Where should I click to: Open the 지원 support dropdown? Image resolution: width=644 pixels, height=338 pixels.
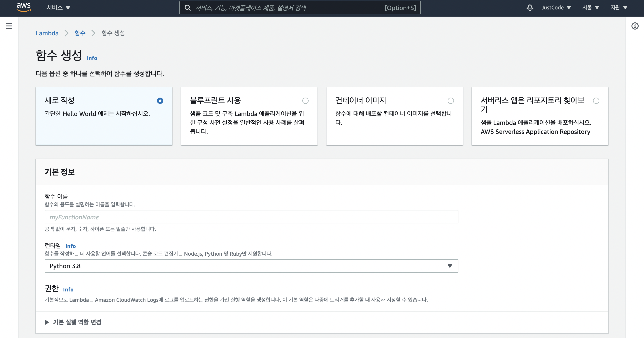(x=619, y=8)
